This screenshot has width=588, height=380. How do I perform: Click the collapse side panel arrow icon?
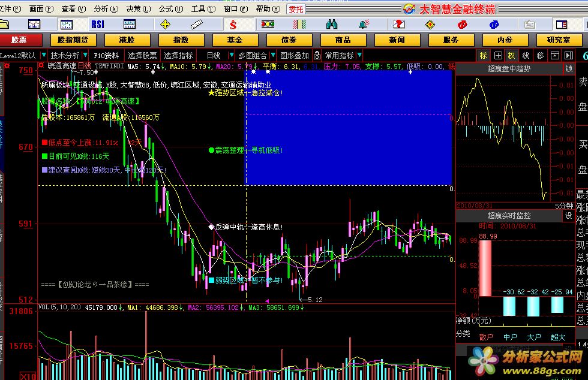569,56
